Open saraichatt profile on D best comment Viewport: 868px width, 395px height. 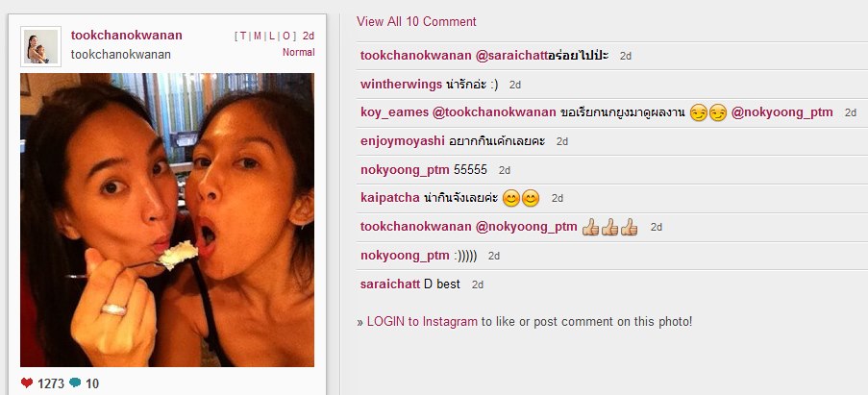coord(390,284)
